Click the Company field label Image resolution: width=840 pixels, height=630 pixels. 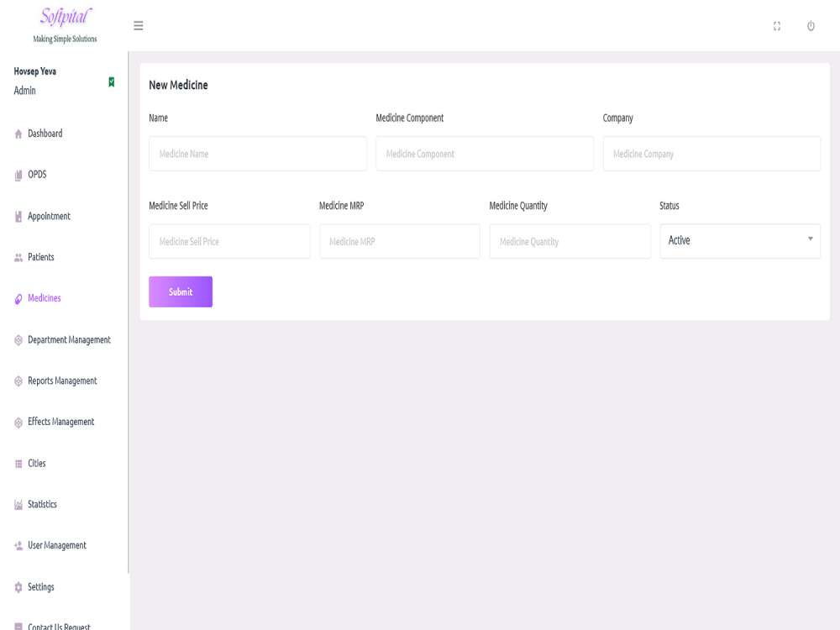point(617,118)
